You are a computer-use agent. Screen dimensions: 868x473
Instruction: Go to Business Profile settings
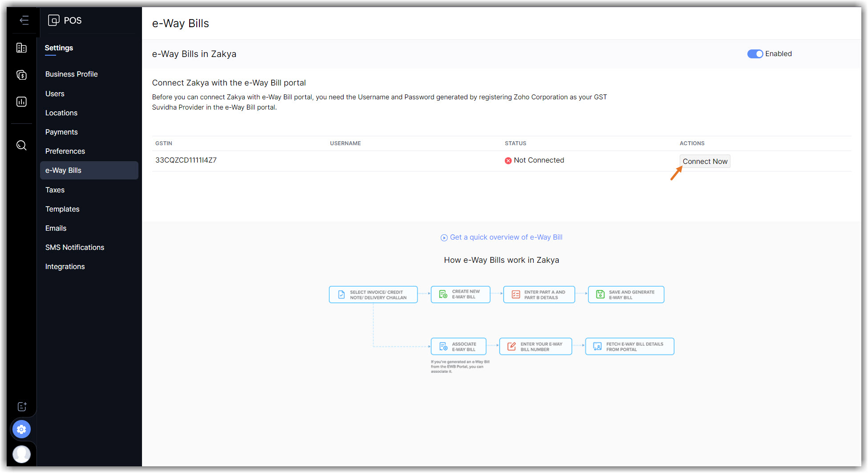tap(71, 74)
